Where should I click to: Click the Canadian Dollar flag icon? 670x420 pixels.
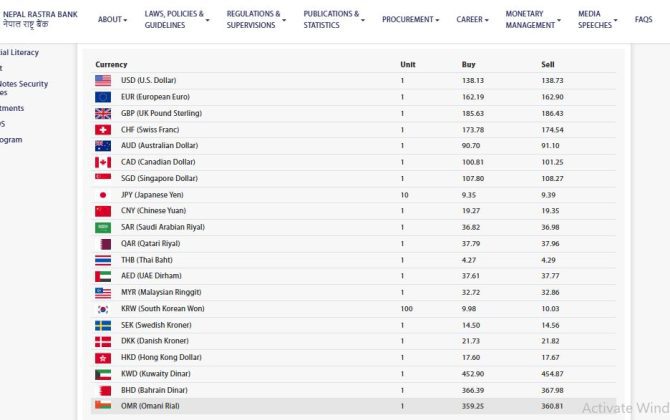pos(103,162)
